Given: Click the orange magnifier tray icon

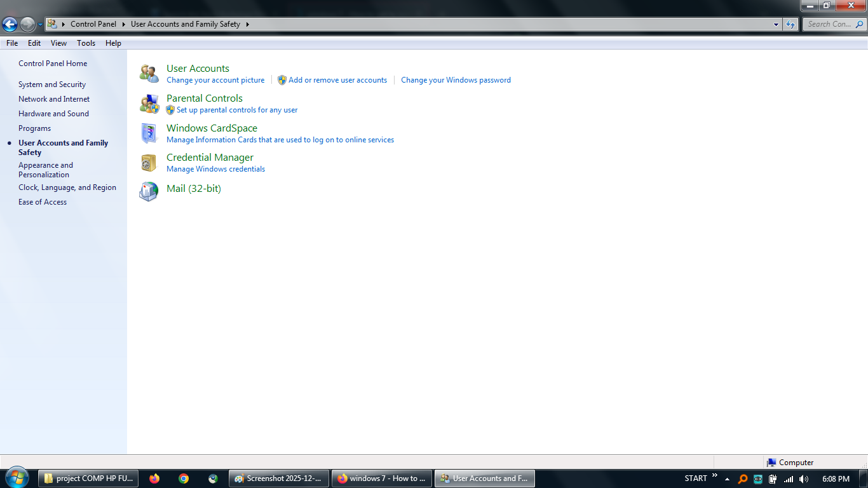Looking at the screenshot, I should tap(742, 479).
